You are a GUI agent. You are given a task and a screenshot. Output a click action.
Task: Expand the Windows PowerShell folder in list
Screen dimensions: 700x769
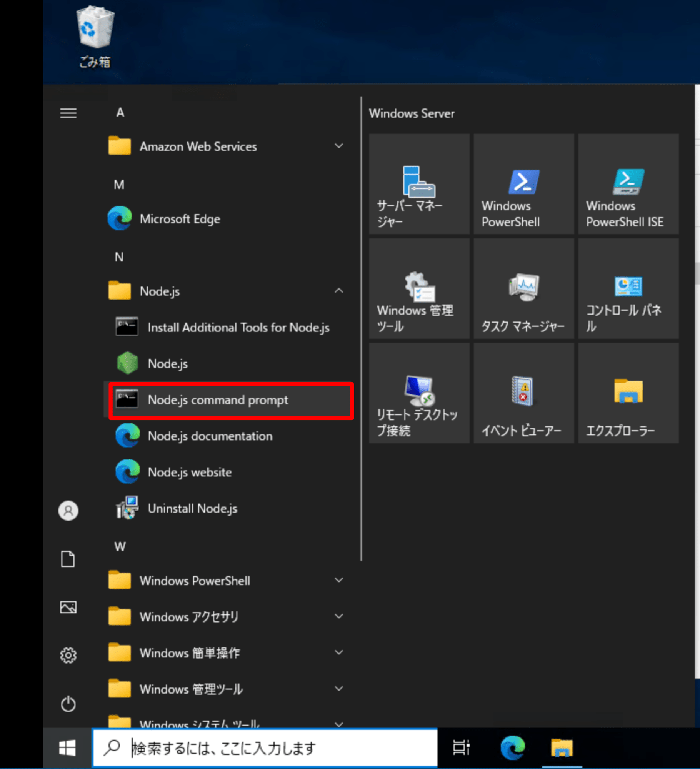(x=228, y=581)
